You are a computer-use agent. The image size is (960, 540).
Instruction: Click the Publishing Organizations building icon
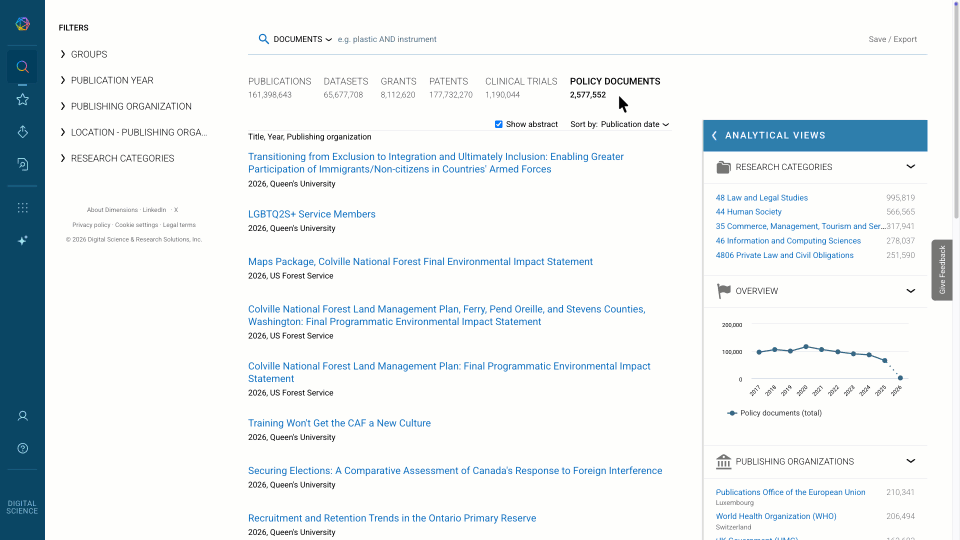(723, 462)
